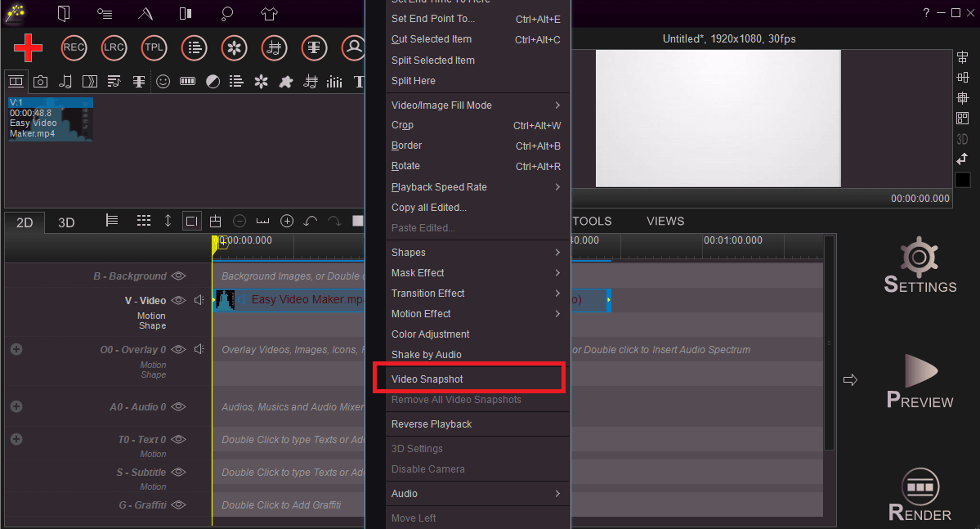This screenshot has width=980, height=529.
Task: Click the puzzle piece shape icon
Action: tap(285, 81)
